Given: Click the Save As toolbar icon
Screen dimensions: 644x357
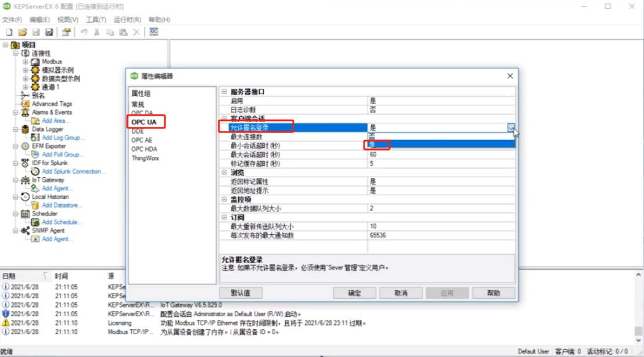Looking at the screenshot, I should tap(49, 32).
